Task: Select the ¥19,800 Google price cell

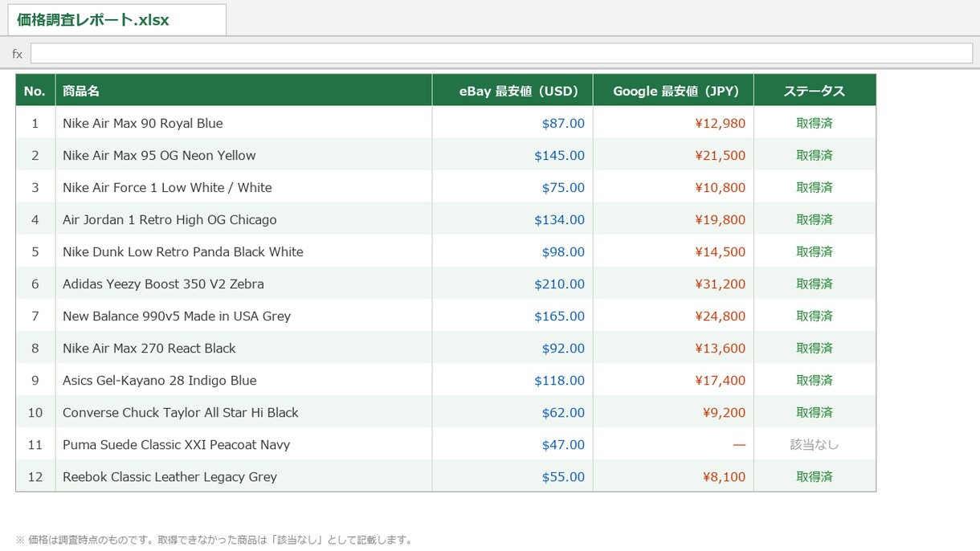Action: point(673,219)
